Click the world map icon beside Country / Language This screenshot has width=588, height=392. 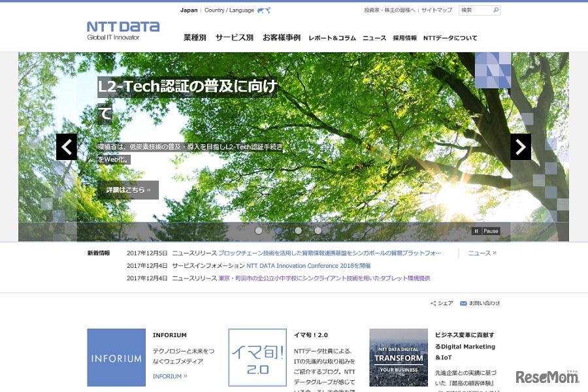coord(264,10)
